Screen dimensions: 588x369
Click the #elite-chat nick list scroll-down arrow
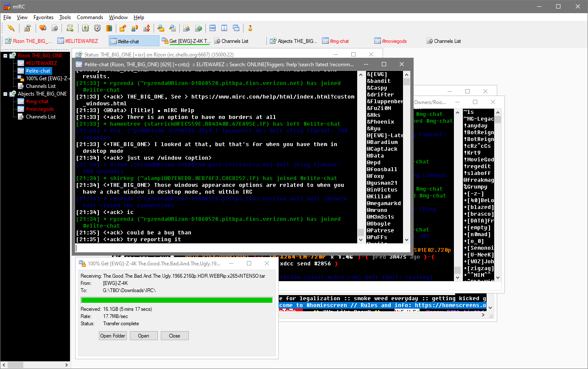pos(407,239)
